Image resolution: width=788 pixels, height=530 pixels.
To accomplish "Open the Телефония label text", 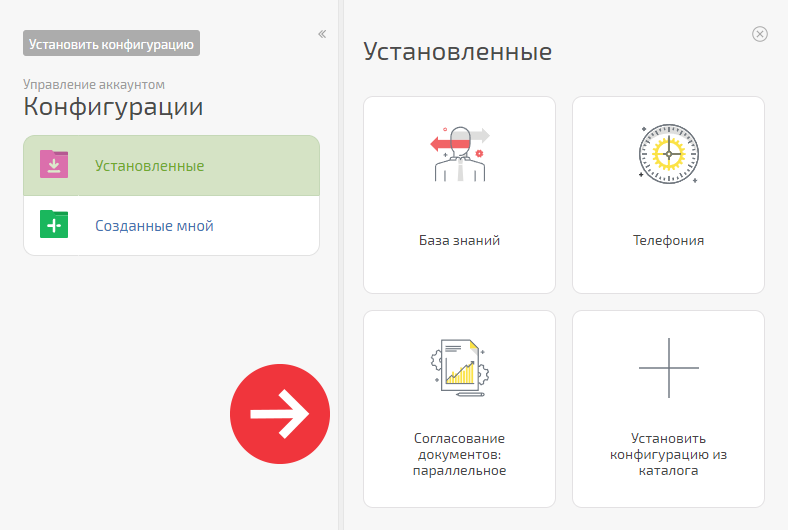I will (668, 240).
